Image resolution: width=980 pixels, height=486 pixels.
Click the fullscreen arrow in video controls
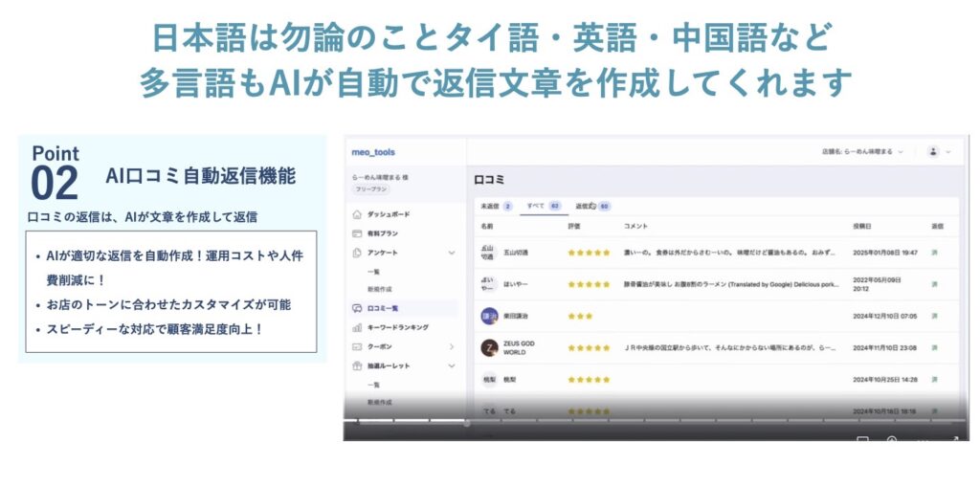pos(953,439)
